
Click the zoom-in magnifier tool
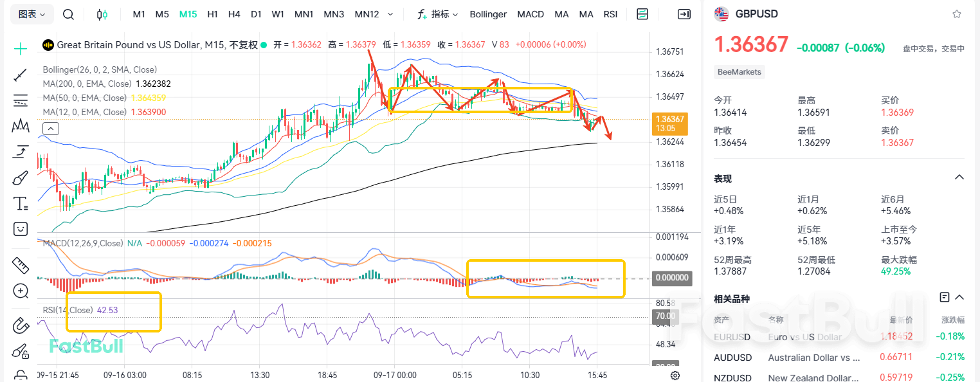point(21,291)
